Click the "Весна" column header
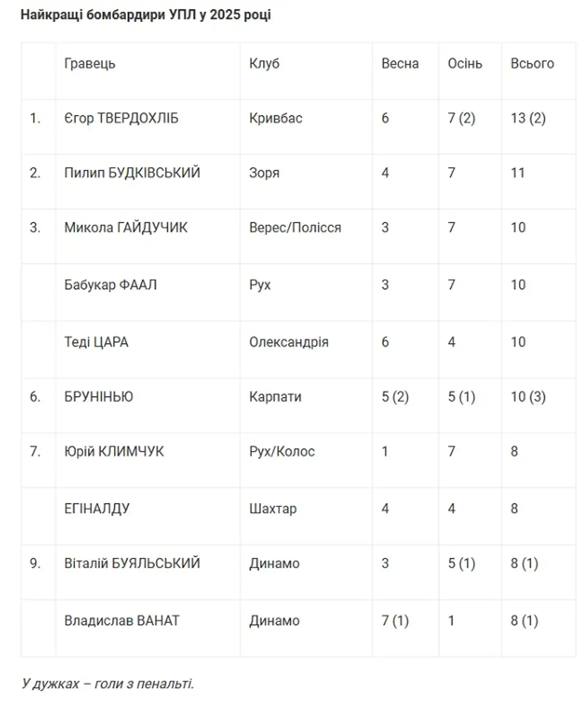The width and height of the screenshot is (588, 705). 400,64
